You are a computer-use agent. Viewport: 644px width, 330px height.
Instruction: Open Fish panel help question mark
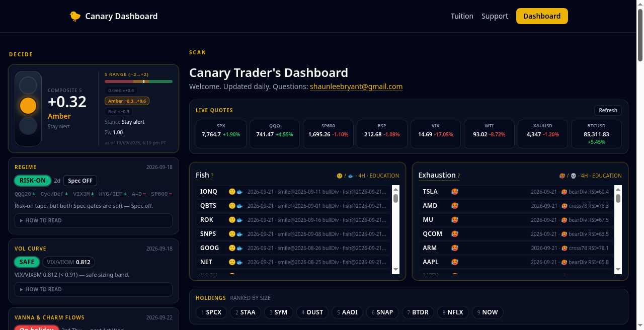[212, 176]
